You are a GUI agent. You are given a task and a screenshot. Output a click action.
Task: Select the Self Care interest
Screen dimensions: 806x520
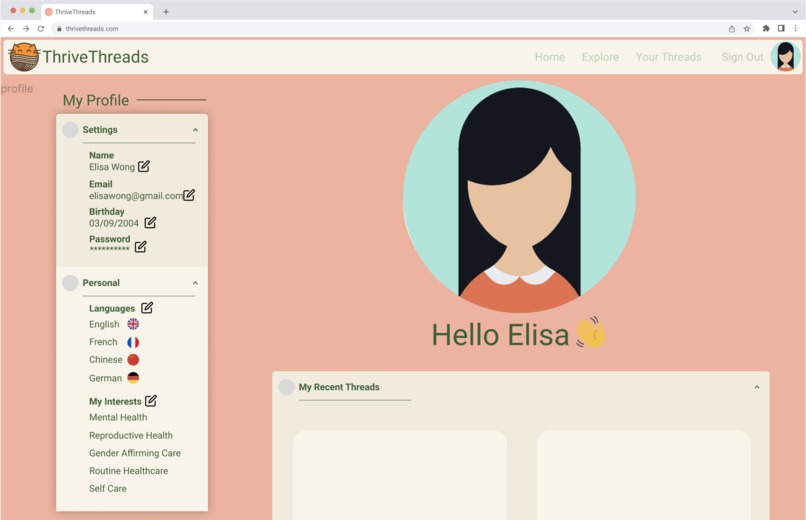(108, 488)
